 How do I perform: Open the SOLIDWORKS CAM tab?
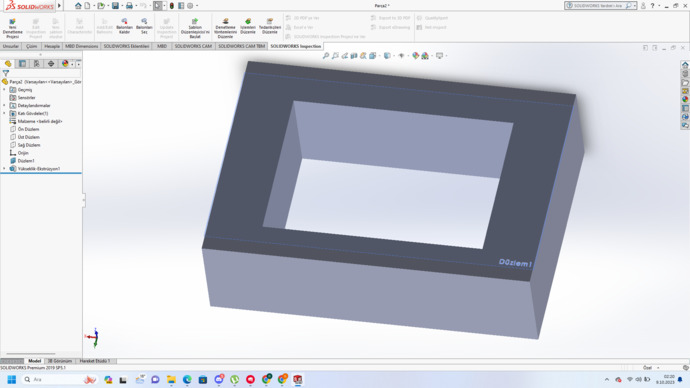(x=193, y=46)
